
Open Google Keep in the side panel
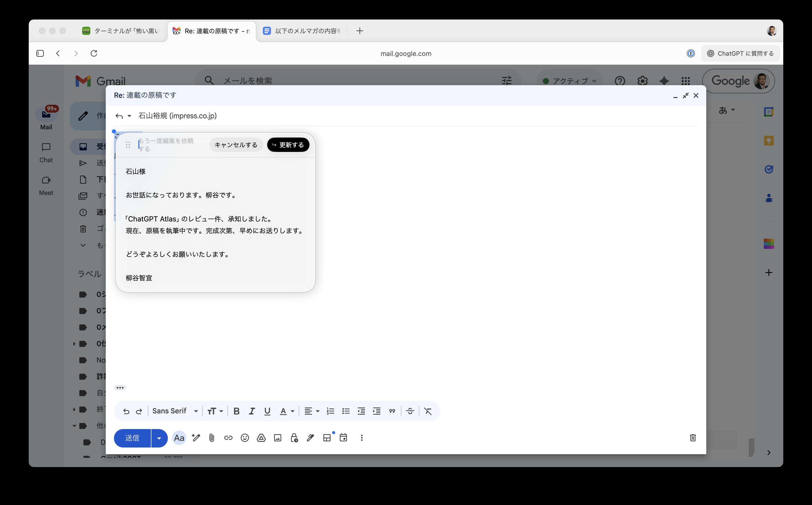[769, 141]
